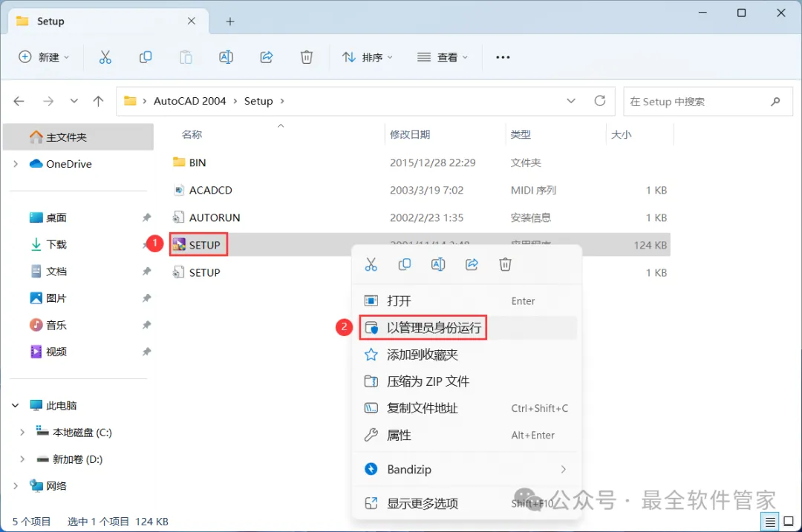
Task: Unpin 视频 using its pin icon
Action: coord(147,352)
